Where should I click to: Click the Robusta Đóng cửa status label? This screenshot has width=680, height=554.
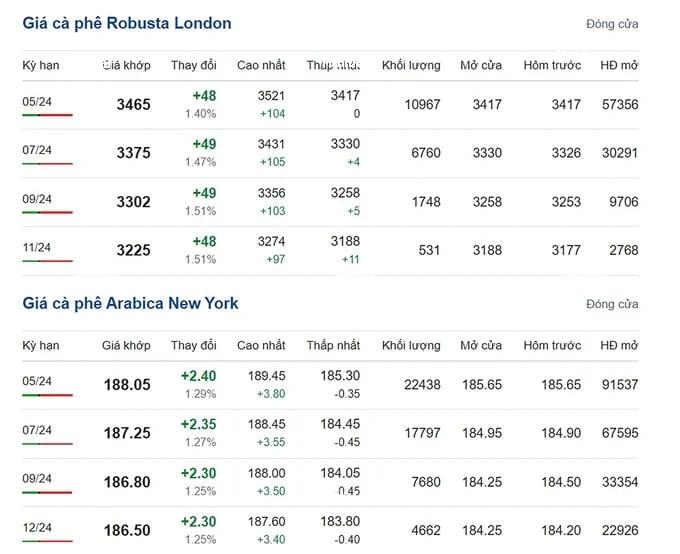click(x=612, y=24)
